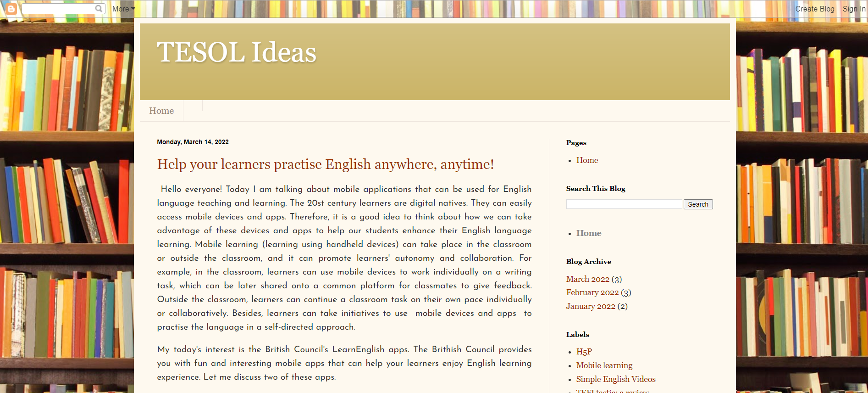
Task: Select the Home tab below header
Action: [161, 111]
